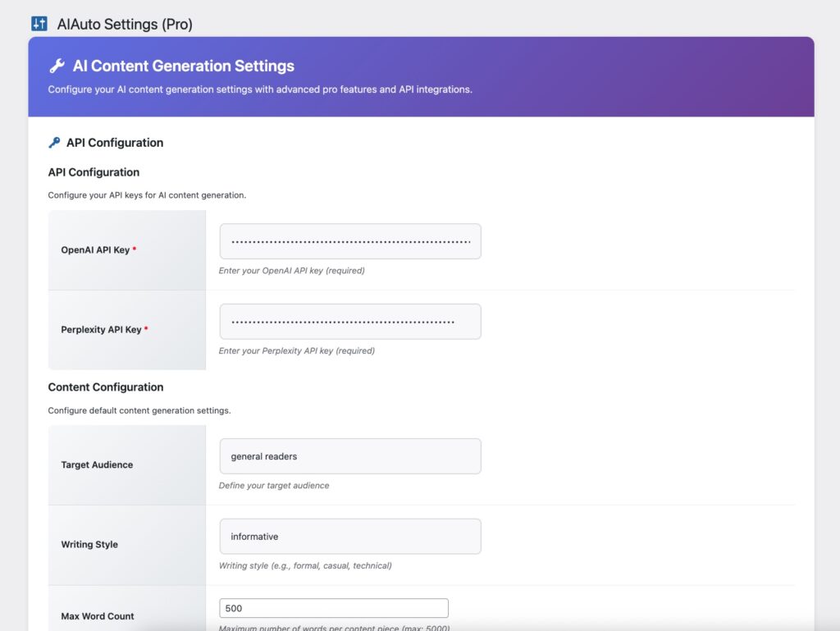Click the OpenAI API Key label
The image size is (840, 631).
[95, 250]
